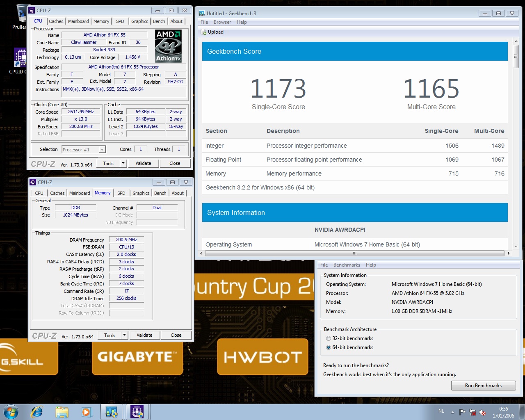Open the network tray icon
525x420 pixels.
[x=472, y=412]
